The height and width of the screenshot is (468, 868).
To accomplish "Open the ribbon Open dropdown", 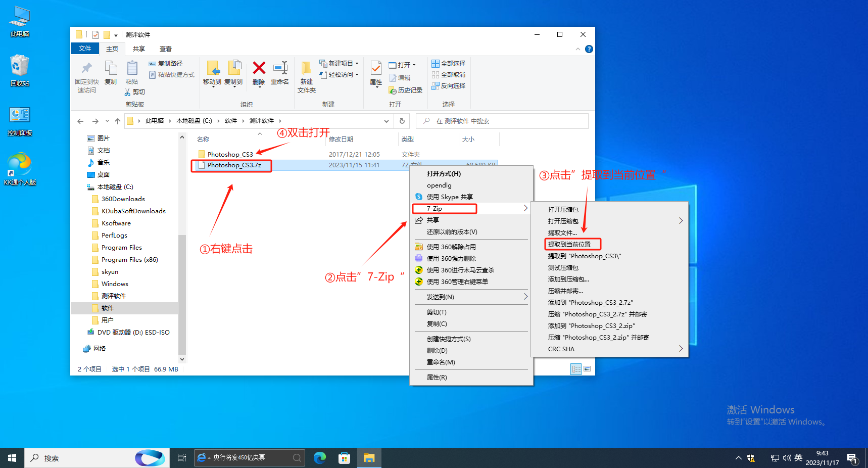I will tap(402, 65).
